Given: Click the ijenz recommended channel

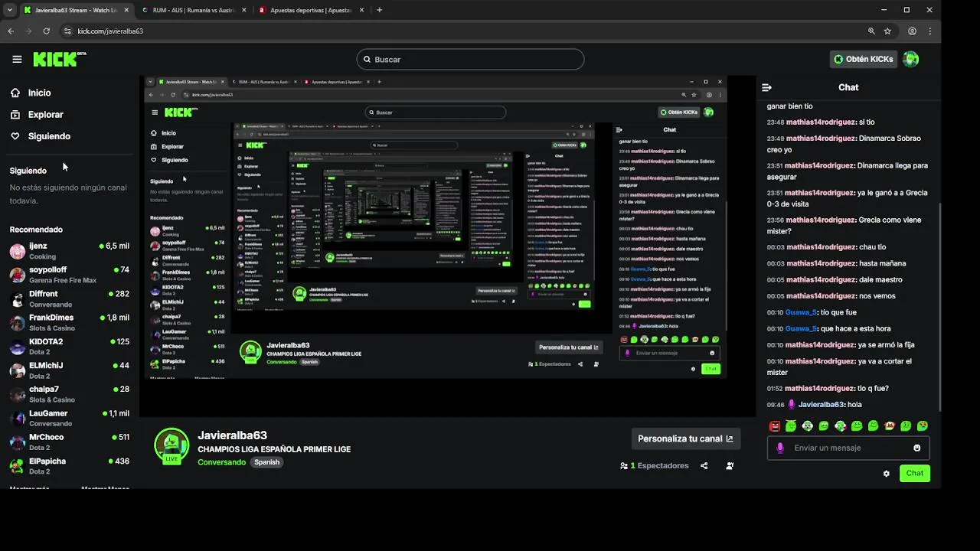Looking at the screenshot, I should 69,251.
